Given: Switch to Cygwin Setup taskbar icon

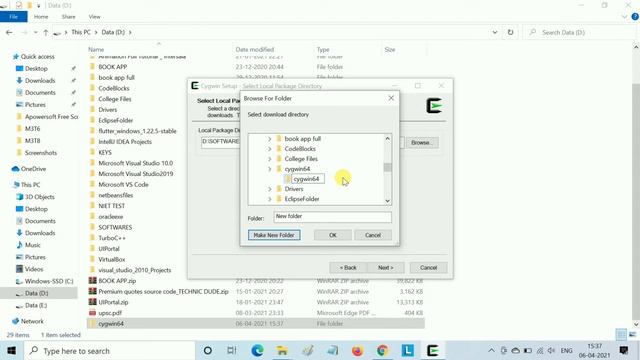Looking at the screenshot, I should (x=433, y=351).
